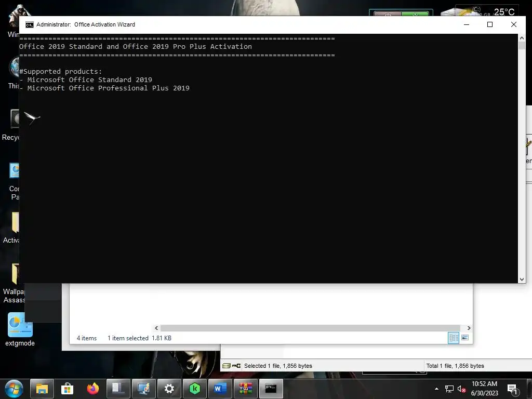Launch Microsoft Store from the taskbar

(x=67, y=389)
